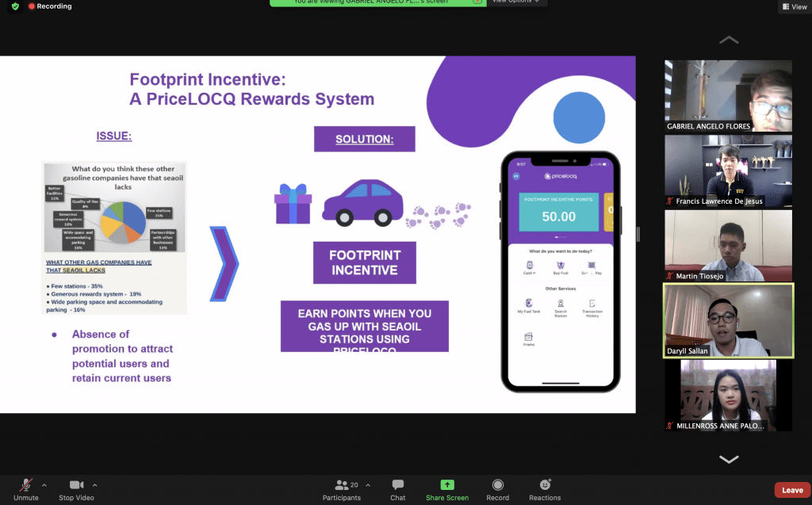Click the purple gift box icon
The width and height of the screenshot is (812, 505).
[293, 204]
